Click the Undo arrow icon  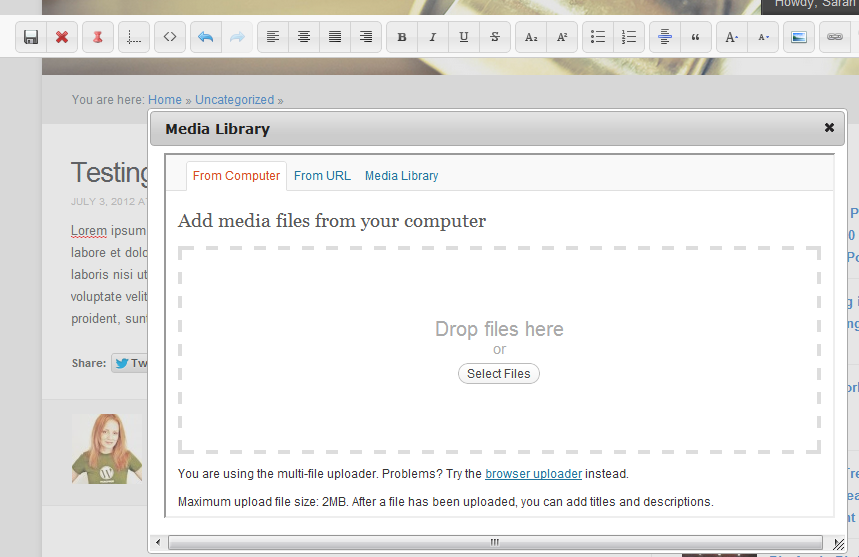[x=206, y=37]
